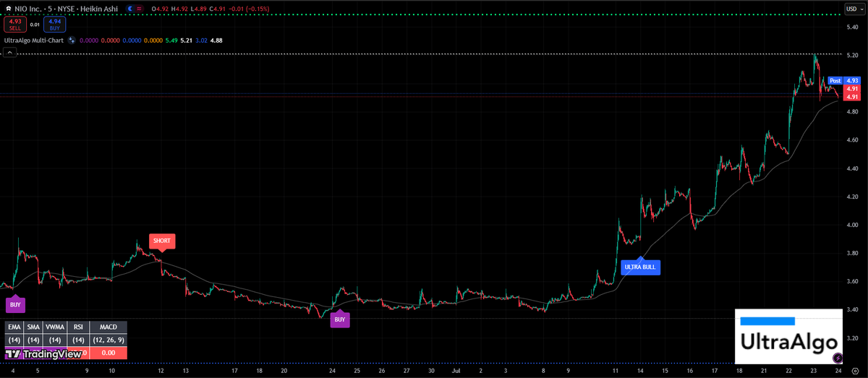
Task: Click the white 4.88 indicator value
Action: click(x=216, y=40)
